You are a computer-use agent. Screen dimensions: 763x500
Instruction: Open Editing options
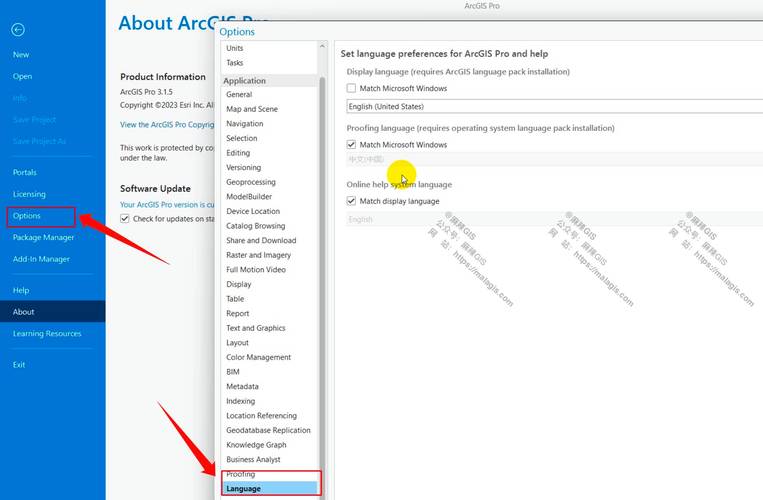coord(238,153)
